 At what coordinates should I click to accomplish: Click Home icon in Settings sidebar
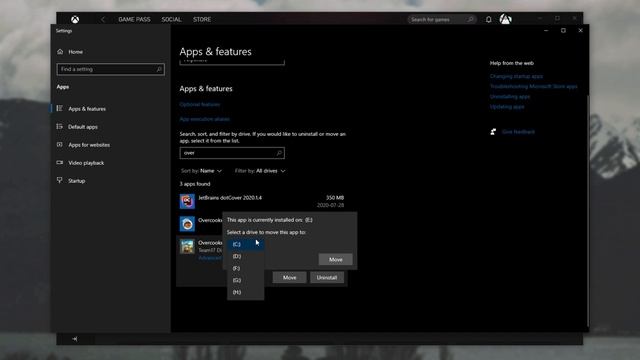pos(60,51)
